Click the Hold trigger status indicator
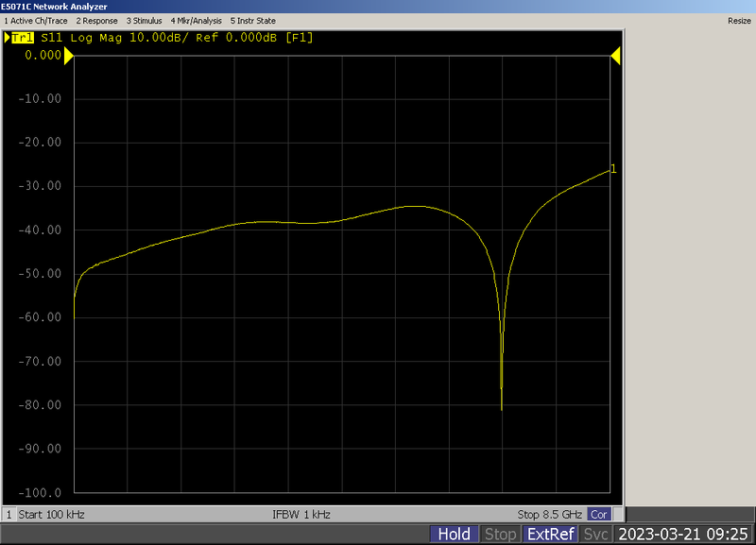Image resolution: width=756 pixels, height=545 pixels. 455,535
